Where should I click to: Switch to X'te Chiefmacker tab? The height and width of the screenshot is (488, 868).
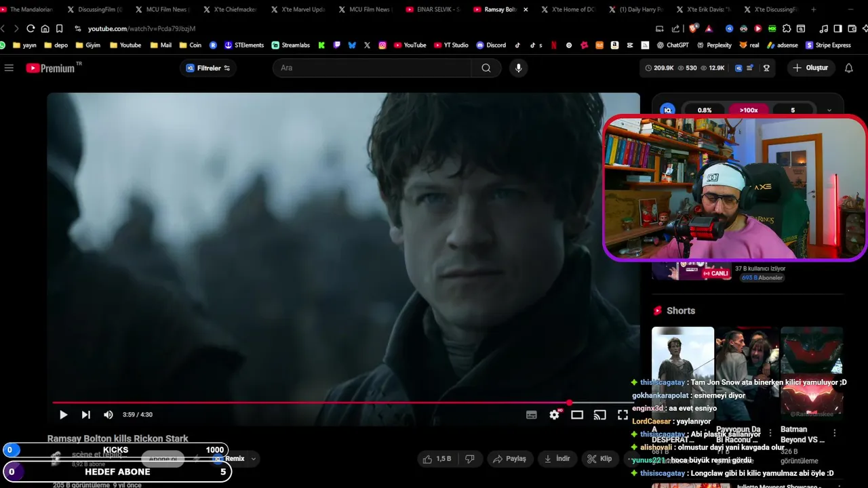229,9
